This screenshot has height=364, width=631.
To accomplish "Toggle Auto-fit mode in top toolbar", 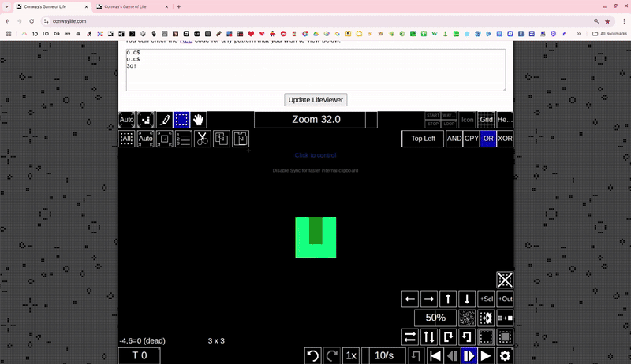I will tap(126, 120).
